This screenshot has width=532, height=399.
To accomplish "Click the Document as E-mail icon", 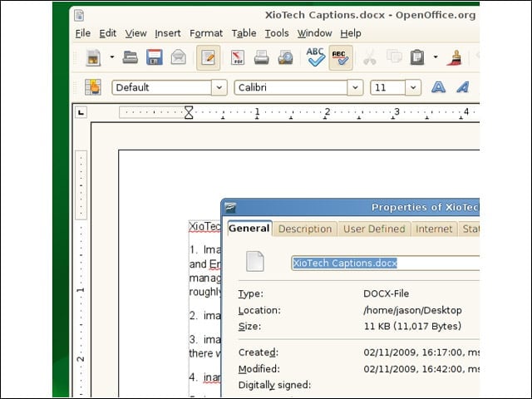I will [x=179, y=57].
